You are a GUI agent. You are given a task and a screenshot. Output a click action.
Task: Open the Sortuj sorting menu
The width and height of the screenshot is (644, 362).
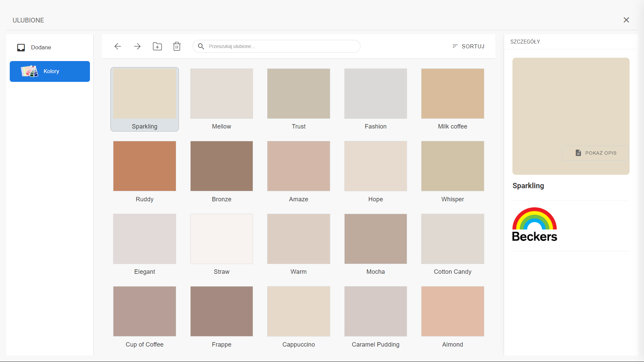(x=468, y=46)
